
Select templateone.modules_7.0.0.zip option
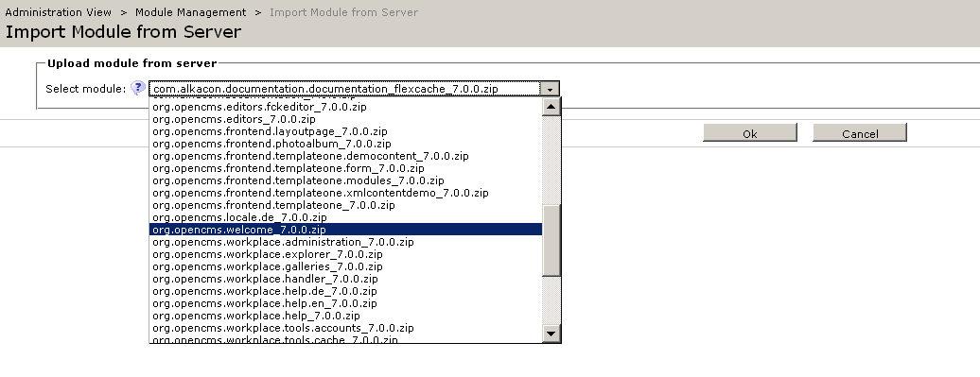click(x=345, y=180)
